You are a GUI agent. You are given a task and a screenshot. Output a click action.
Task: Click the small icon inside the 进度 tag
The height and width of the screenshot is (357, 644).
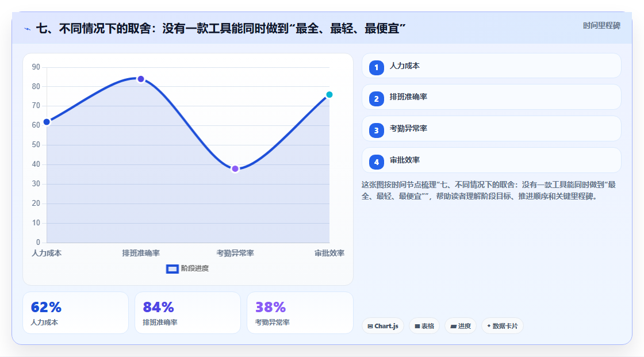[454, 326]
